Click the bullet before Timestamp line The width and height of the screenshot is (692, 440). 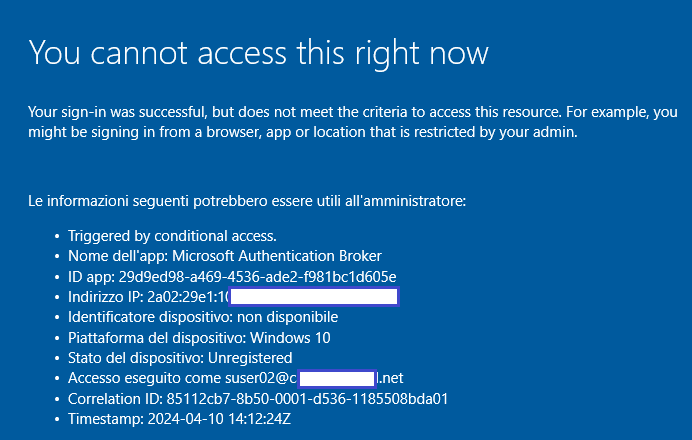click(x=57, y=419)
